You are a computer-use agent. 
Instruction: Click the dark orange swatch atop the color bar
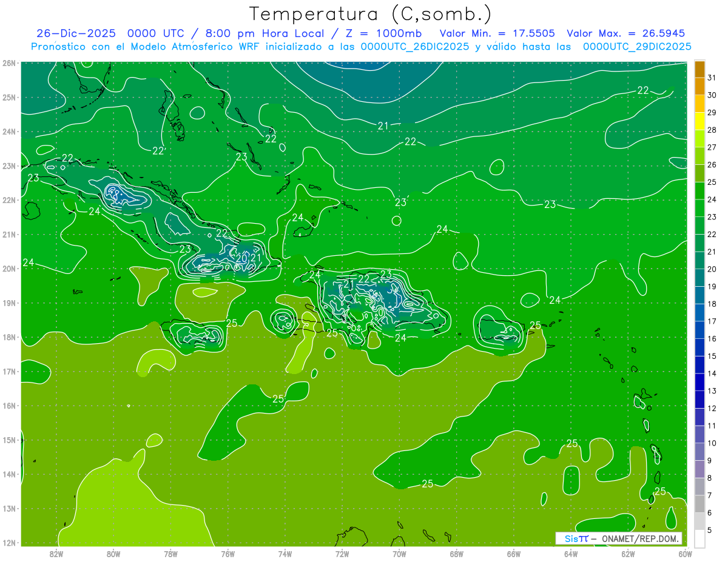tap(699, 69)
